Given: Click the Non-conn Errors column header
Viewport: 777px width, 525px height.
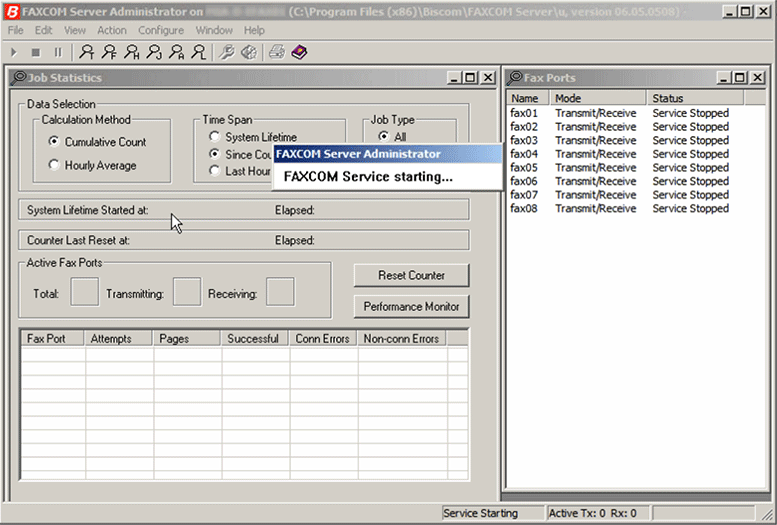Looking at the screenshot, I should click(402, 339).
